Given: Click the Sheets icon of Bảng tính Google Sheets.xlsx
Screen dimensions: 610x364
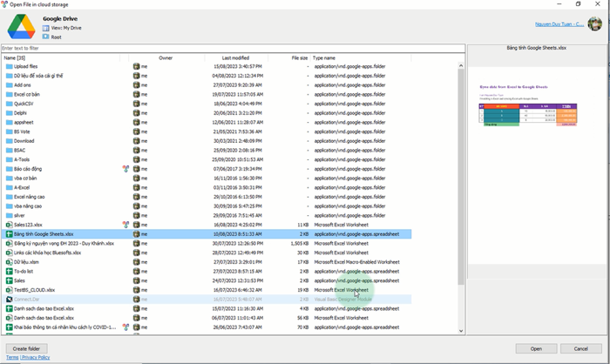Looking at the screenshot, I should point(9,234).
